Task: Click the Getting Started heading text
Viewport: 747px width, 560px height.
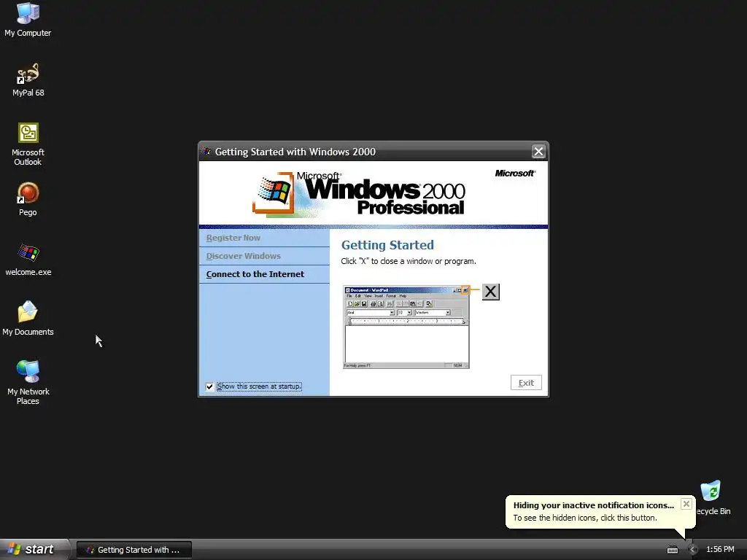Action: point(387,245)
